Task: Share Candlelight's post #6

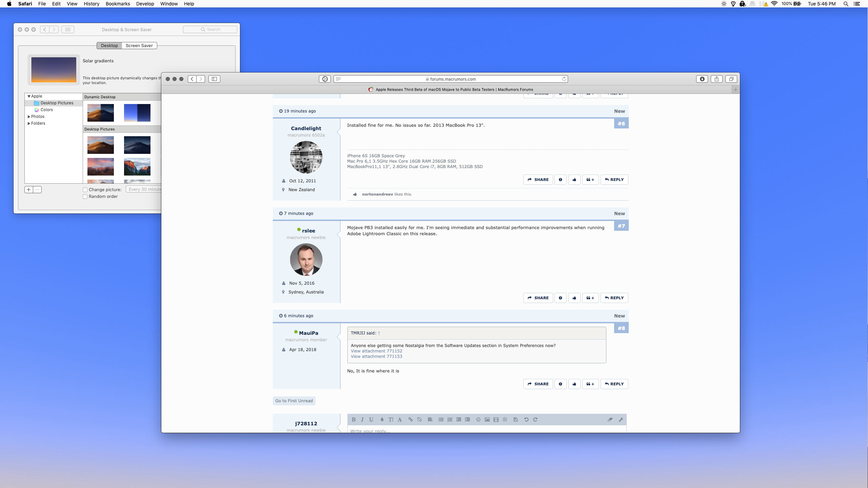Action: (538, 180)
